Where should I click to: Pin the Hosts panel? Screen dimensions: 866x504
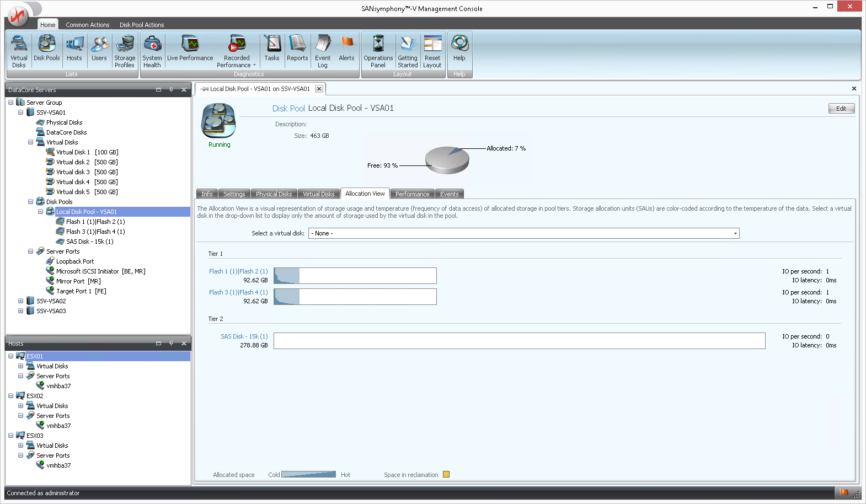[x=171, y=343]
